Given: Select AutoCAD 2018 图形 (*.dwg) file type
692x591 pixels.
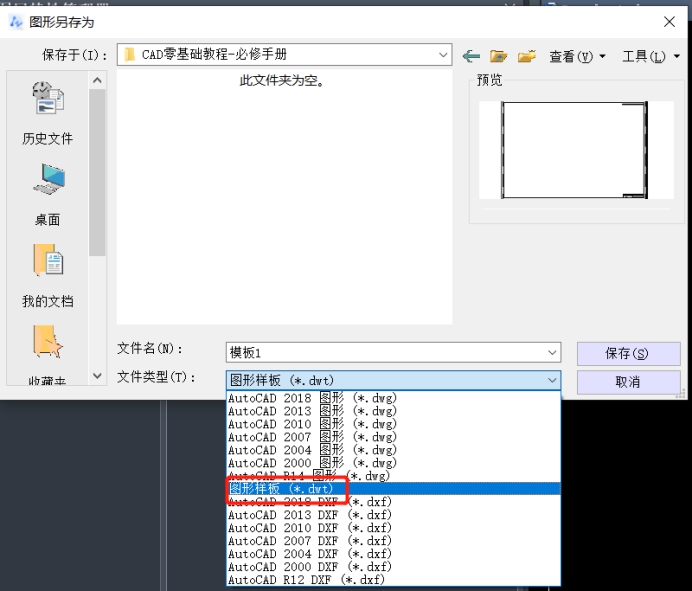Looking at the screenshot, I should coord(312,398).
